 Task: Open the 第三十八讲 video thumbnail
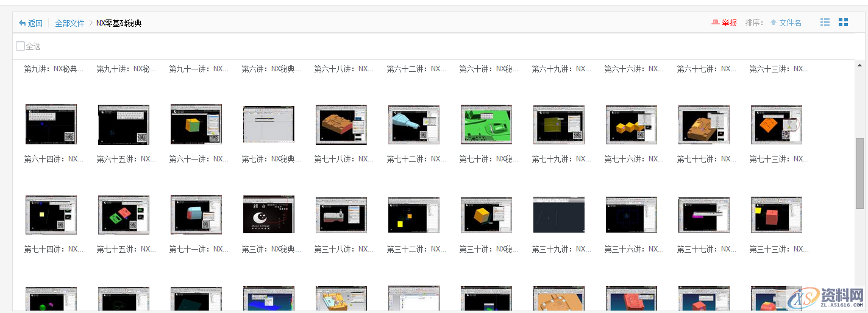point(341,215)
